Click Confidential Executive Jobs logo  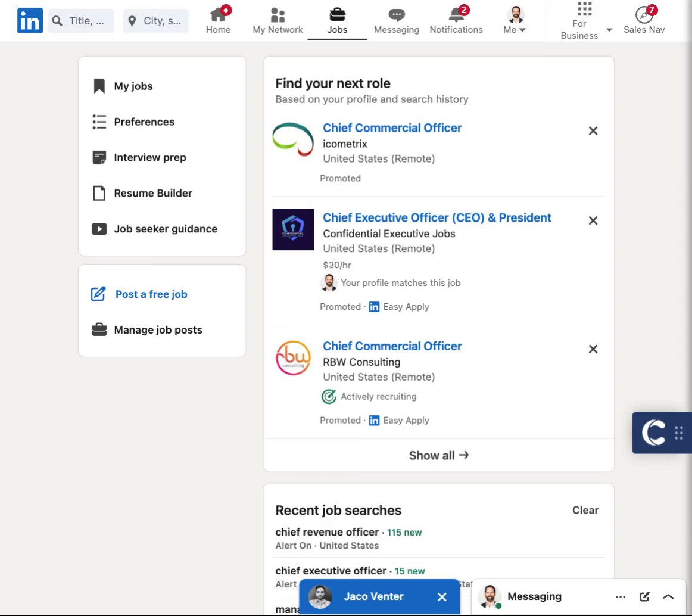pyautogui.click(x=293, y=229)
